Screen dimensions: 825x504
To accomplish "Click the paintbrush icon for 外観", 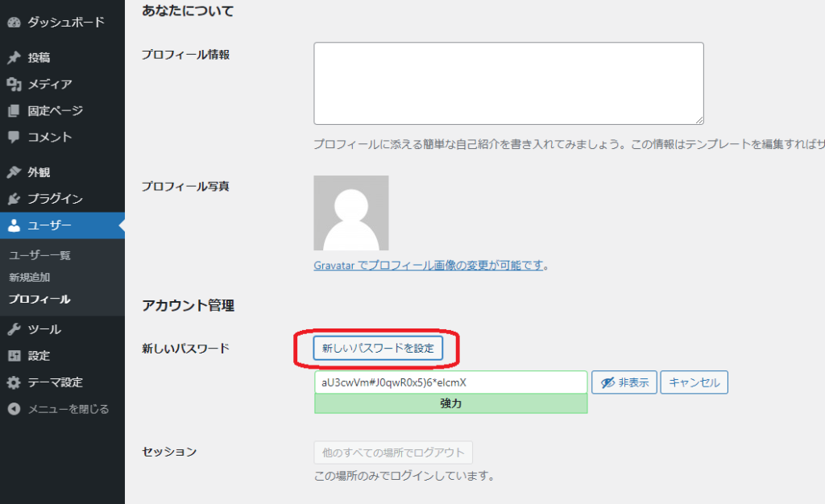I will coord(14,172).
